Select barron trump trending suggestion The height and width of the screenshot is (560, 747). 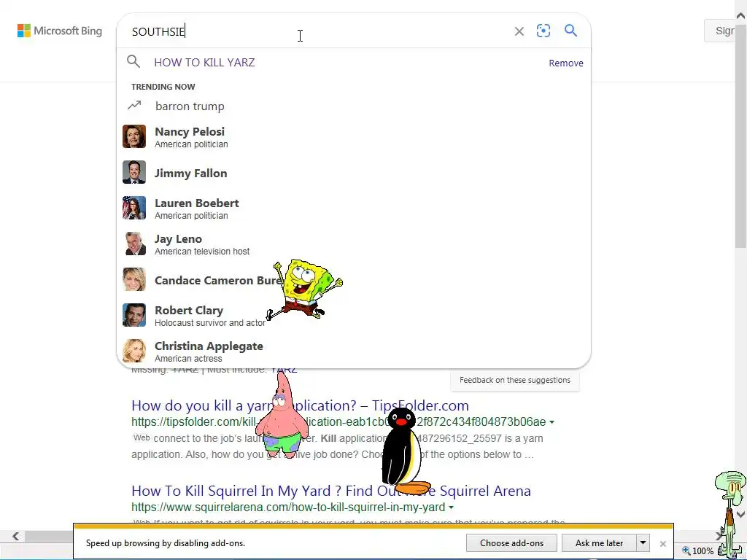click(190, 106)
